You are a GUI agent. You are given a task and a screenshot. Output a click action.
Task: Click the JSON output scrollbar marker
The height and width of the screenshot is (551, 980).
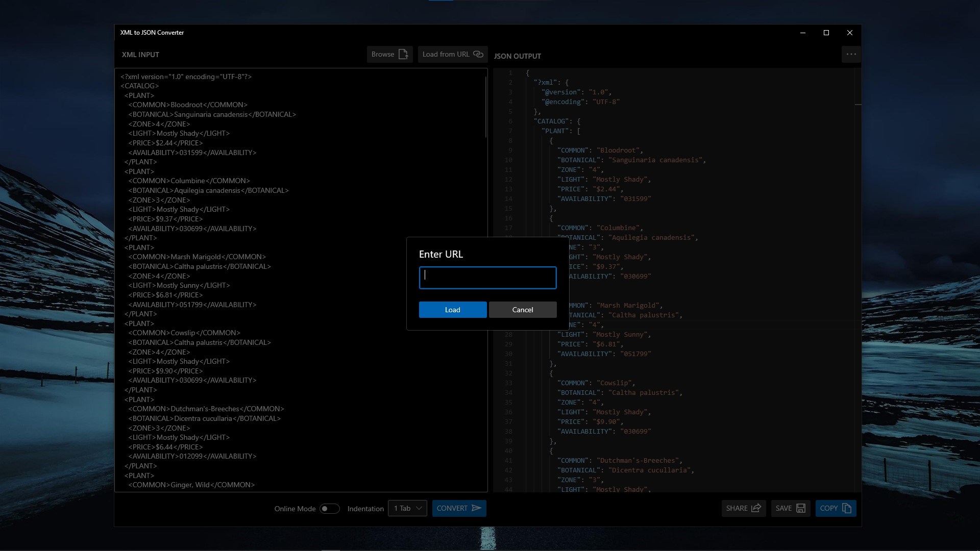[x=858, y=105]
